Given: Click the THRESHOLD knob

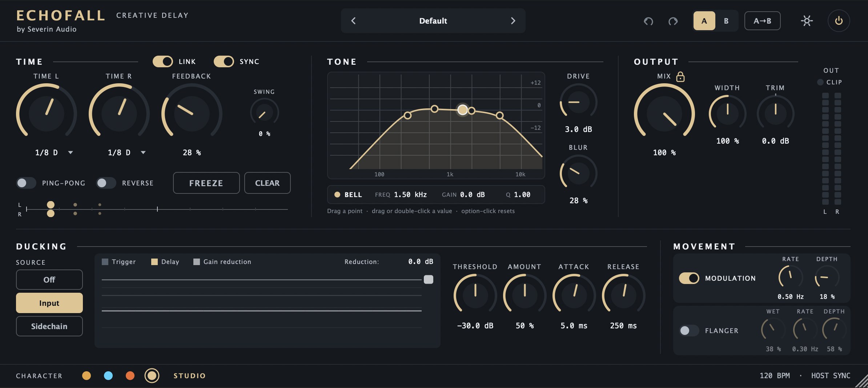Looking at the screenshot, I should (x=475, y=296).
